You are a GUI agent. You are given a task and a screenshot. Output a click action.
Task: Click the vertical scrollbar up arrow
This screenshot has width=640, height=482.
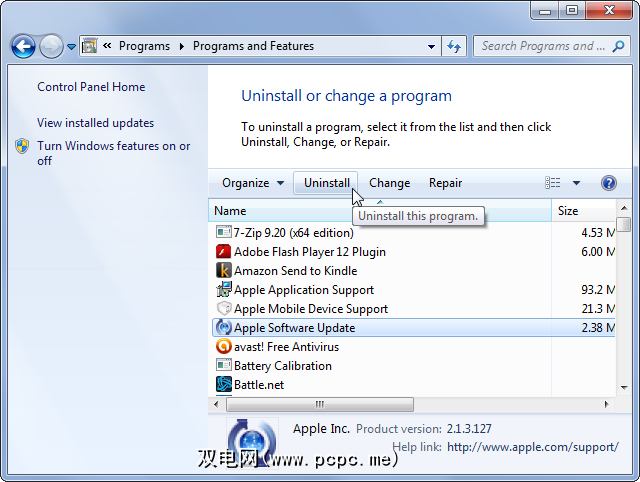click(624, 208)
